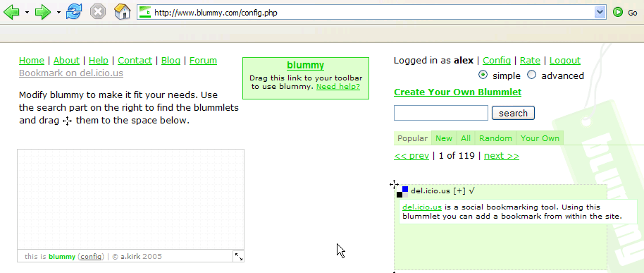The width and height of the screenshot is (644, 273).
Task: Go to browser Home icon
Action: pyautogui.click(x=123, y=12)
